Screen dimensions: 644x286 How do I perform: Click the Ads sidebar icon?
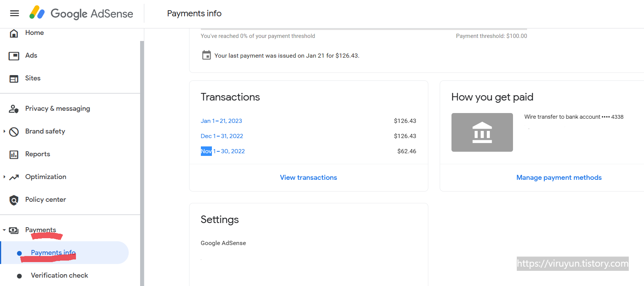(x=14, y=56)
